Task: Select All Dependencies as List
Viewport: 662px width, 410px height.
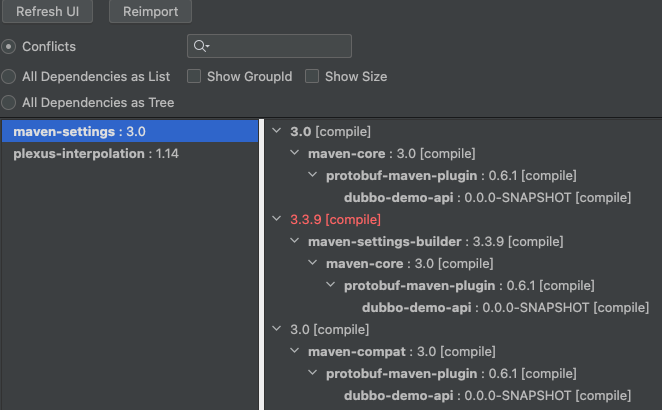Action: (x=8, y=77)
